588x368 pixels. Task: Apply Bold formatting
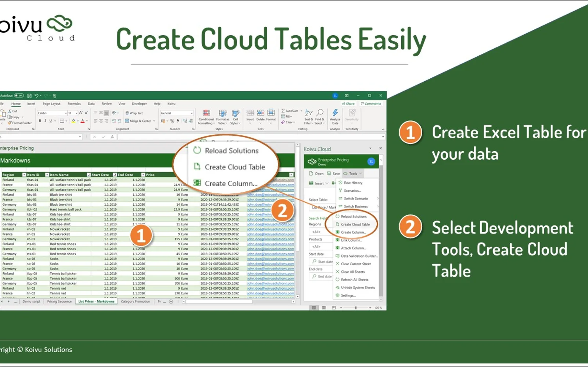pos(40,121)
